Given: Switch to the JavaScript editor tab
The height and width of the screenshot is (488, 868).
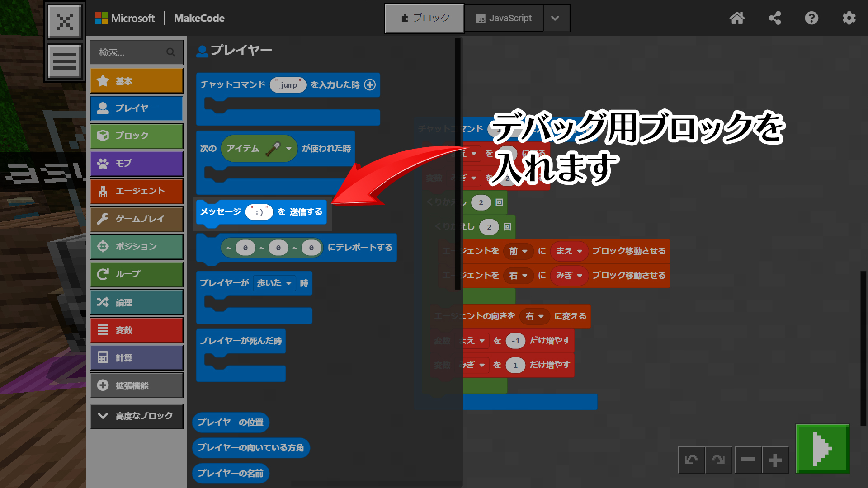Looking at the screenshot, I should (504, 18).
